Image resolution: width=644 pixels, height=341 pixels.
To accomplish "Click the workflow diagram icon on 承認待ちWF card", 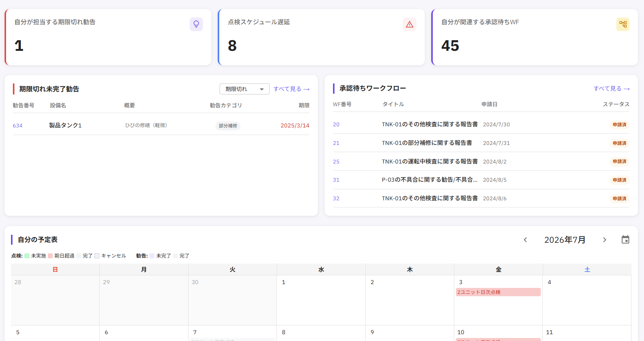I will (623, 24).
